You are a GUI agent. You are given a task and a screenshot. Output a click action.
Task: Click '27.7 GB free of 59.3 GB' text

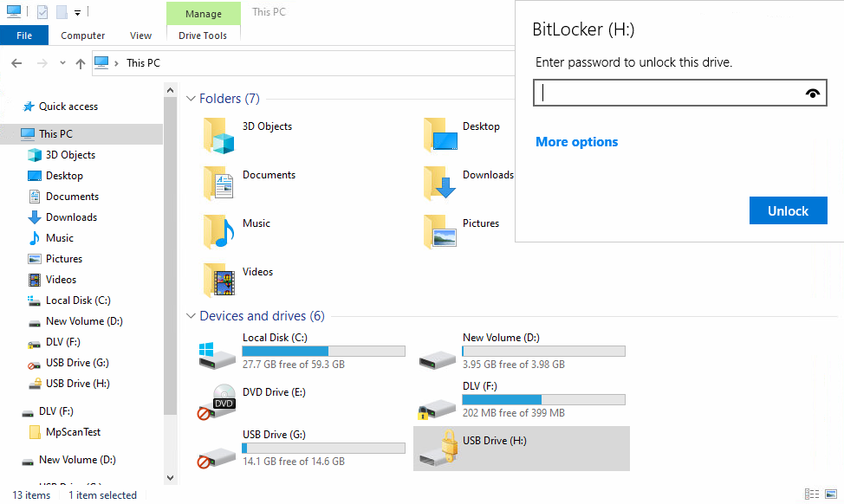(x=294, y=365)
